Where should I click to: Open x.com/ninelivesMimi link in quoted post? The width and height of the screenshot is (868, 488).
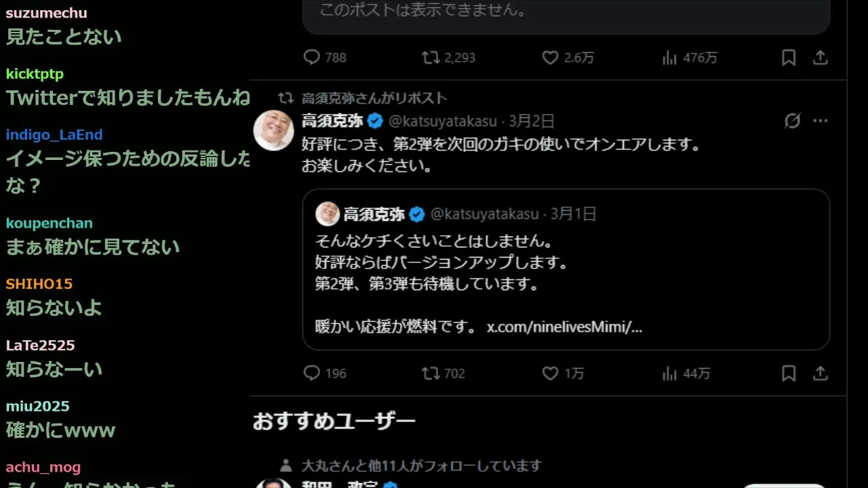[564, 327]
